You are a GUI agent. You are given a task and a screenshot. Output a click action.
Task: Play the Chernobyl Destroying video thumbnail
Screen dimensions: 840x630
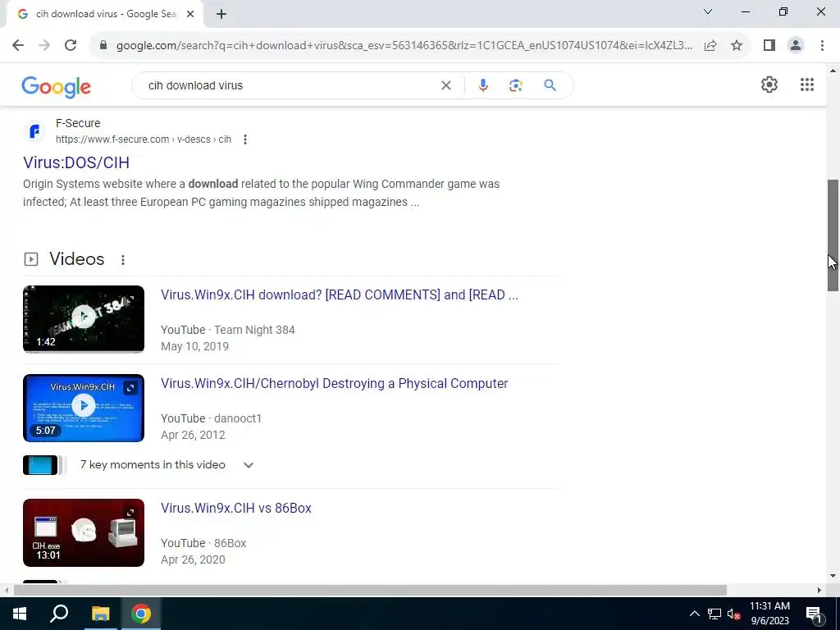[x=84, y=408]
